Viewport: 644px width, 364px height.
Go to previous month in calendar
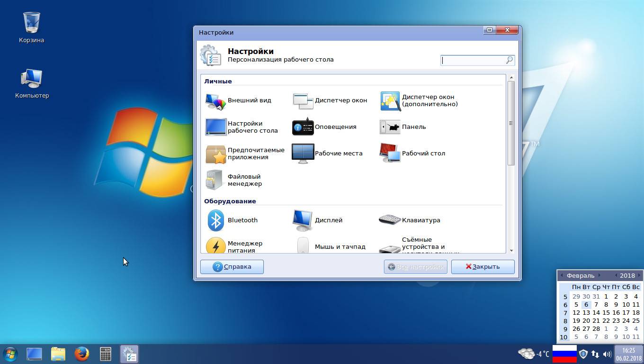pyautogui.click(x=562, y=275)
